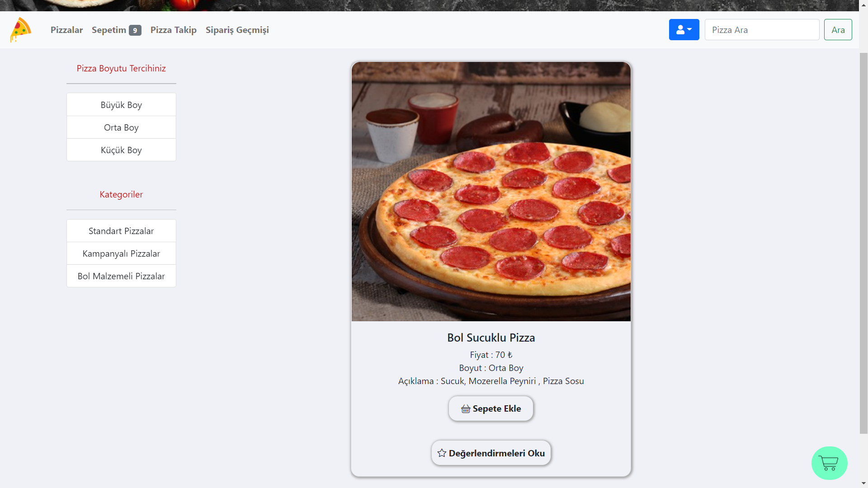Screen dimensions: 868x488
Task: Click the cart count badge 9
Action: click(x=135, y=30)
